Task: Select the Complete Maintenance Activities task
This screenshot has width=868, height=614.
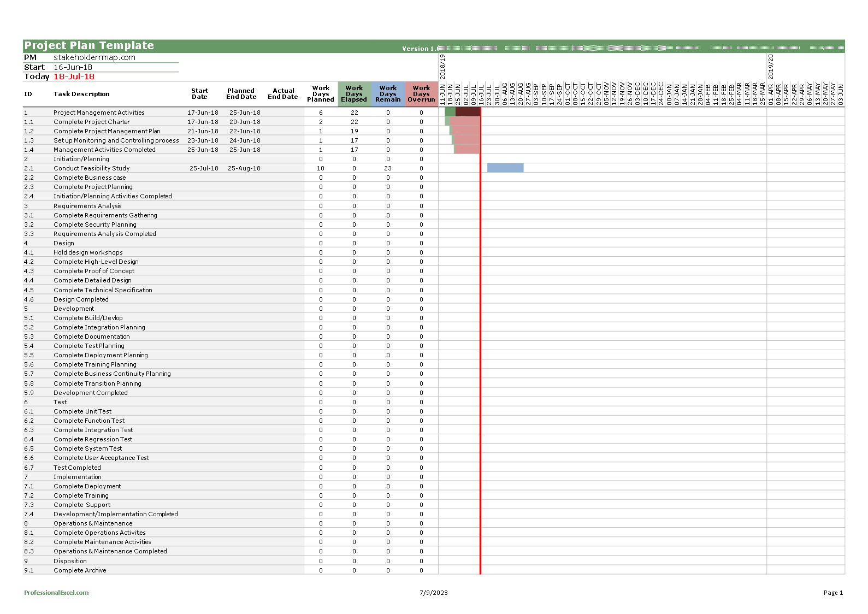Action: 102,542
